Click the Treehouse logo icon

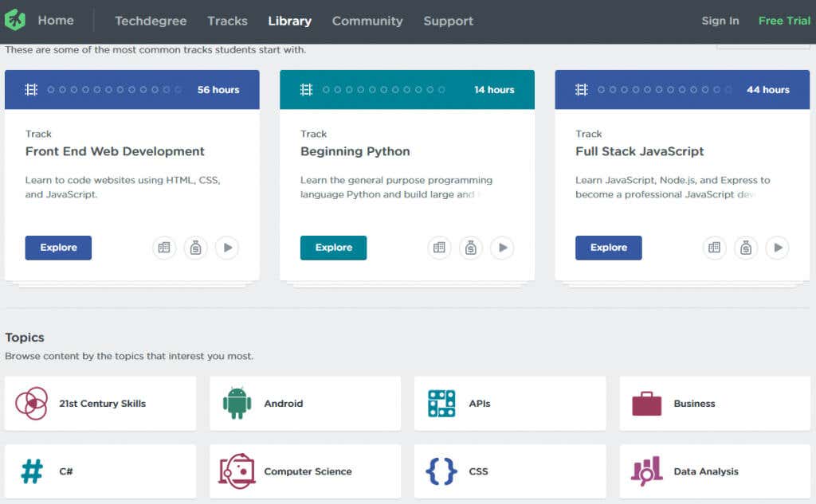click(15, 20)
